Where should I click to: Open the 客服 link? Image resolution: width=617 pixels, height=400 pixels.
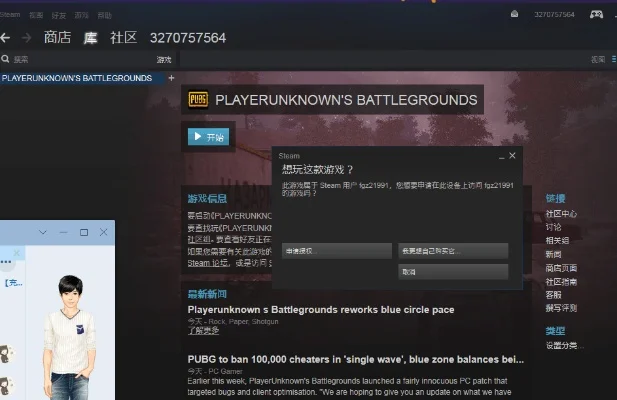[x=553, y=295]
